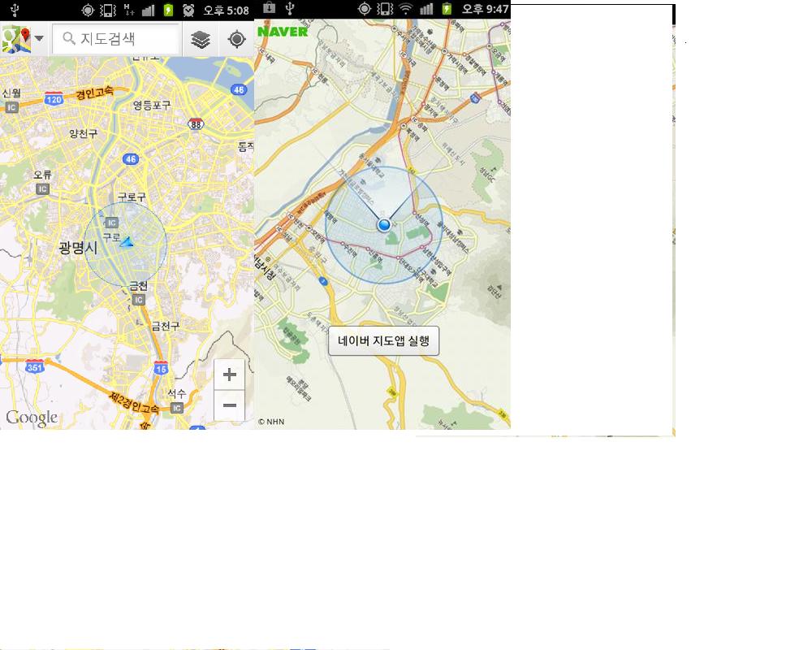
Task: Tap the vibrate icon in Naver status bar
Action: [x=385, y=9]
